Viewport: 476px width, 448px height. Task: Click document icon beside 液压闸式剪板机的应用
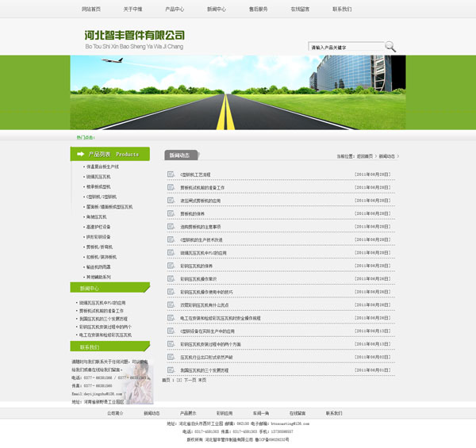pyautogui.click(x=171, y=200)
